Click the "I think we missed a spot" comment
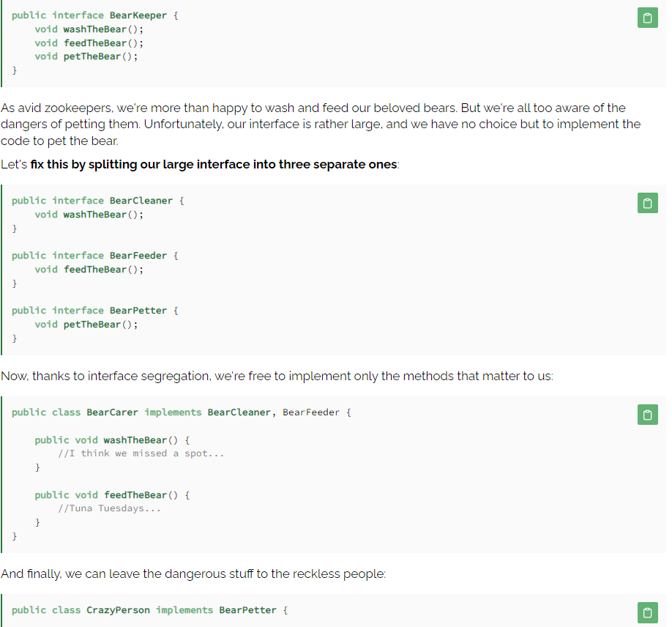Screen dimensions: 672x627 click(x=141, y=453)
